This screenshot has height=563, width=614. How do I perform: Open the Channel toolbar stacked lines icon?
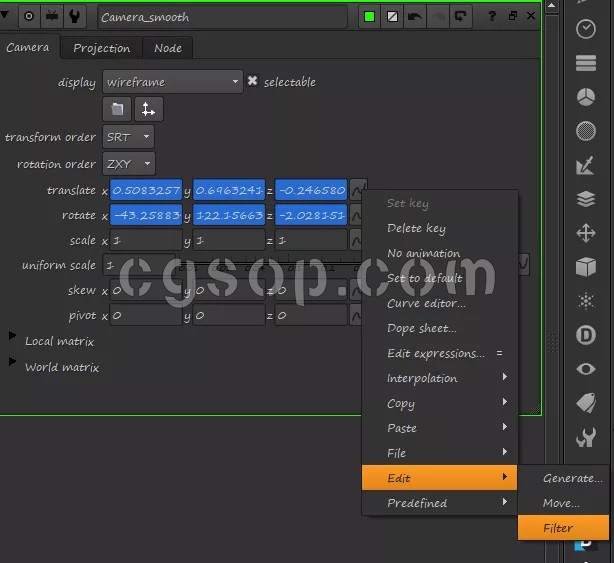pos(586,63)
